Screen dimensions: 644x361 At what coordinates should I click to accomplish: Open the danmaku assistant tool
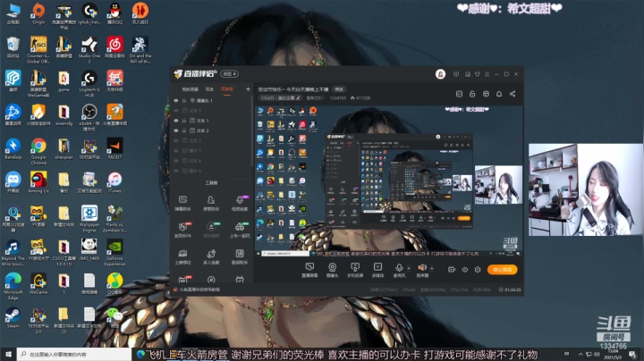tap(182, 203)
